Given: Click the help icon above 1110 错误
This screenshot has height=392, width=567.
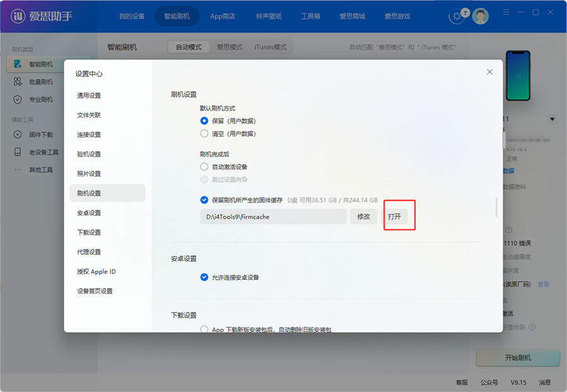Looking at the screenshot, I should coord(508,229).
